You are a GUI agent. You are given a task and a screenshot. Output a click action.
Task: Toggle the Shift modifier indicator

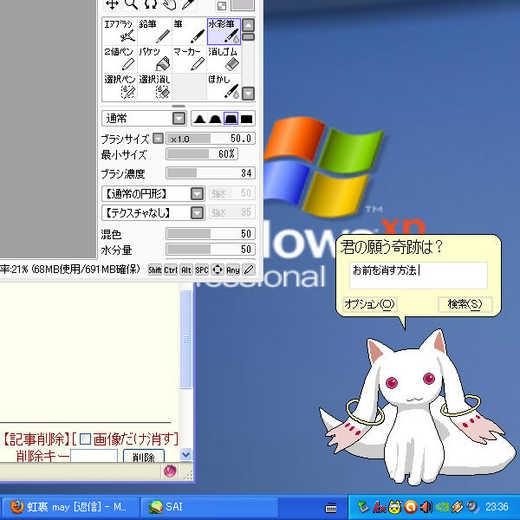[x=155, y=270]
